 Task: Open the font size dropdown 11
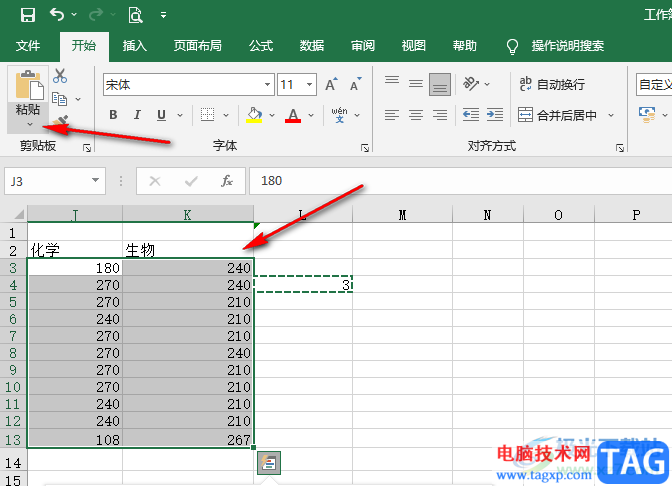309,84
